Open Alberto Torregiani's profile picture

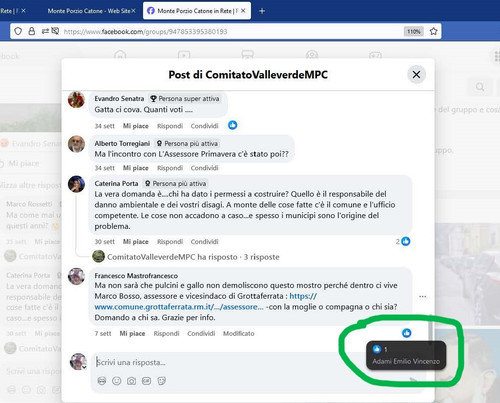coord(76,144)
